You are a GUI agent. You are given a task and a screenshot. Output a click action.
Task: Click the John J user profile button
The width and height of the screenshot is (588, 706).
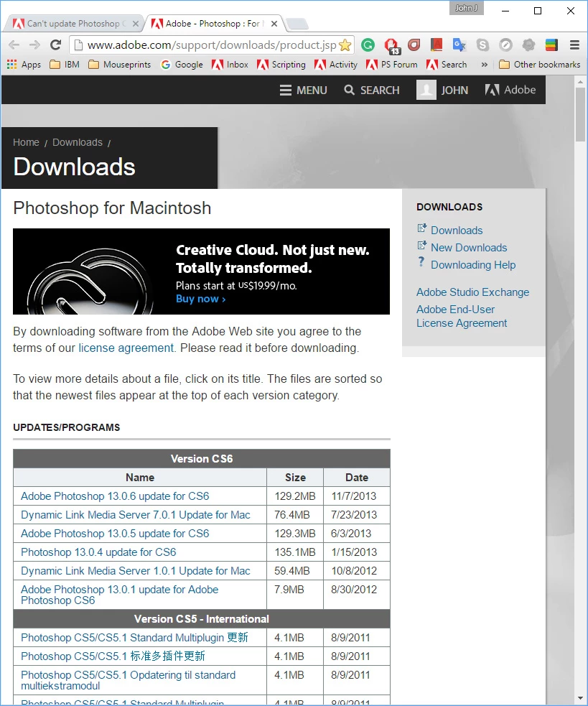(466, 8)
